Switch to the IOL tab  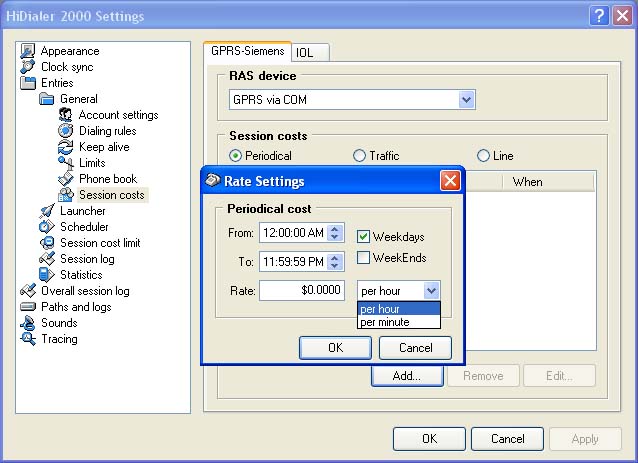coord(310,52)
